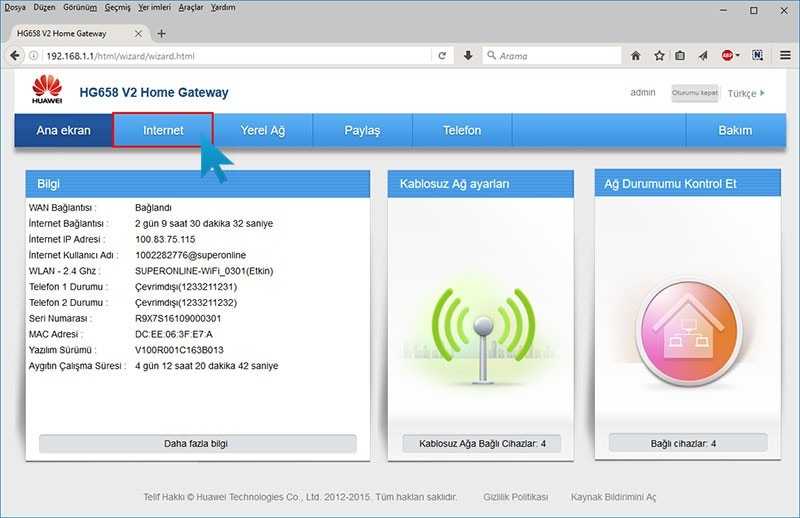The width and height of the screenshot is (800, 518).
Task: Click the HG658 V2 Home Gateway page title
Action: [x=154, y=92]
